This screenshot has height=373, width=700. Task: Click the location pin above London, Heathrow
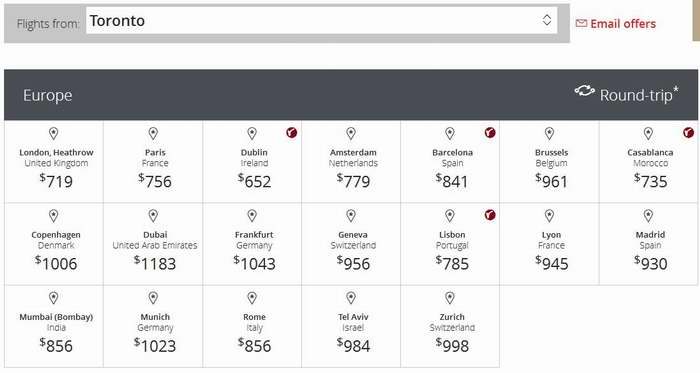(54, 133)
